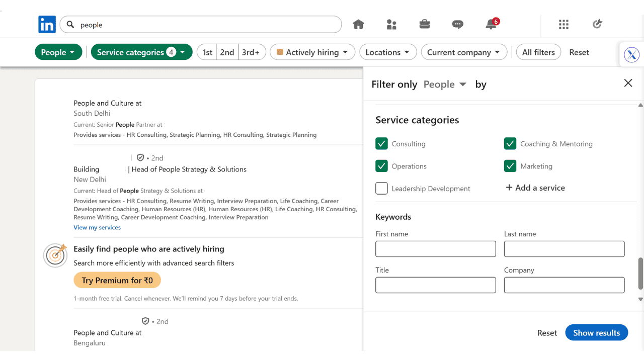Click the filter panel vertical scrollbar
Image resolution: width=644 pixels, height=362 pixels.
pyautogui.click(x=640, y=274)
